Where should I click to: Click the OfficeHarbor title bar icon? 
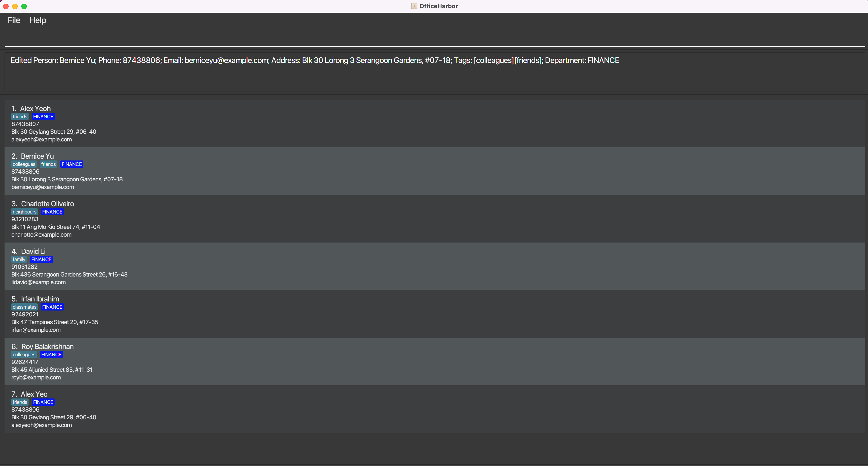414,6
